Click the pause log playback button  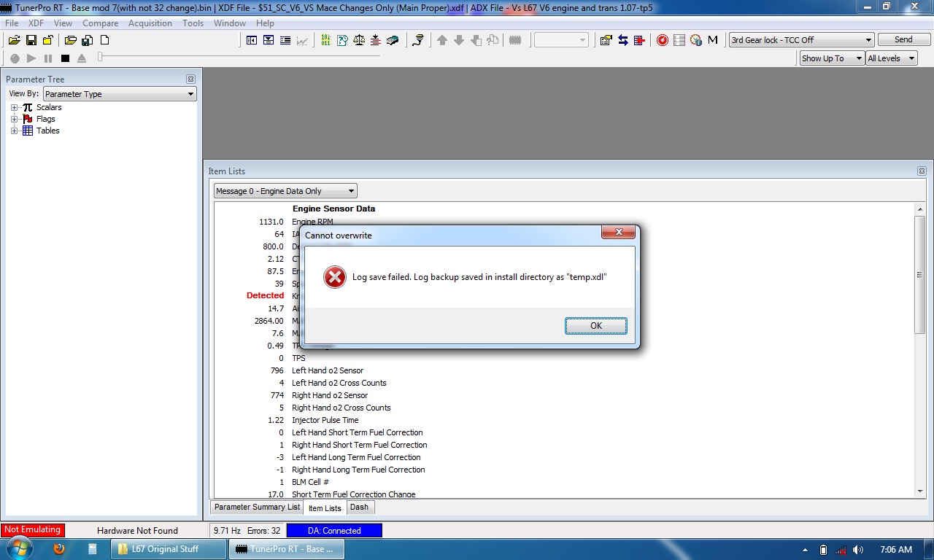coord(48,58)
